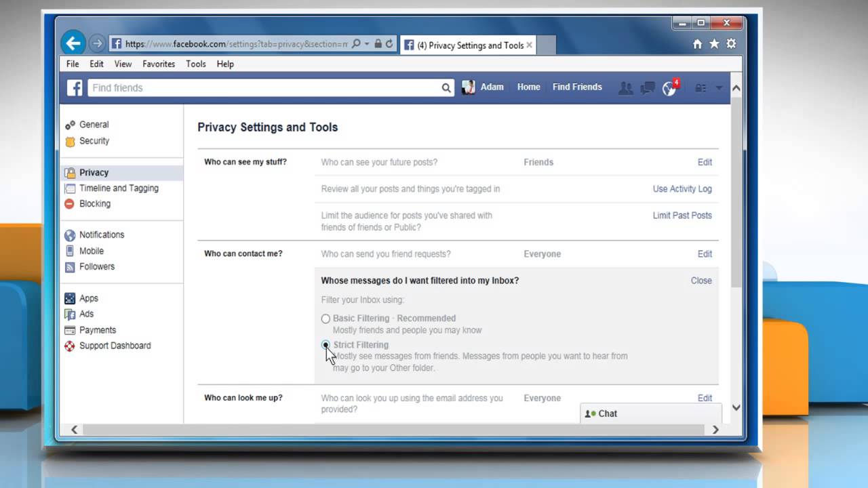Open browser Tools gear icon

click(731, 44)
